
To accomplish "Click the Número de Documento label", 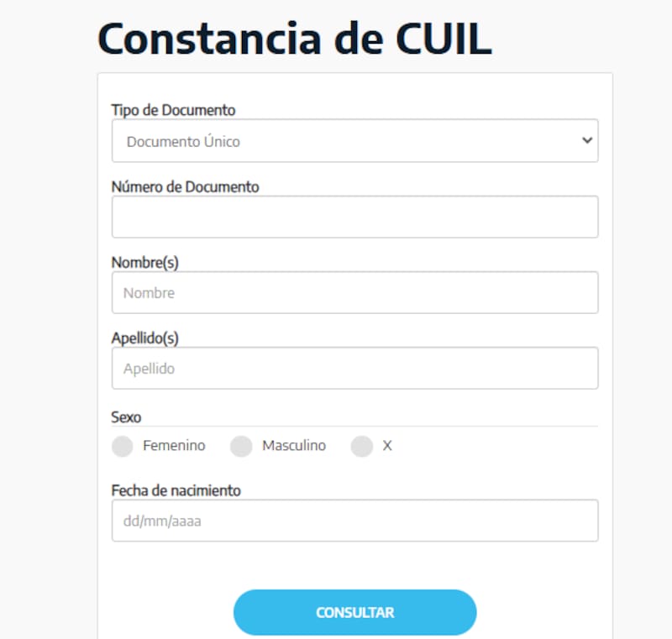I will 186,186.
